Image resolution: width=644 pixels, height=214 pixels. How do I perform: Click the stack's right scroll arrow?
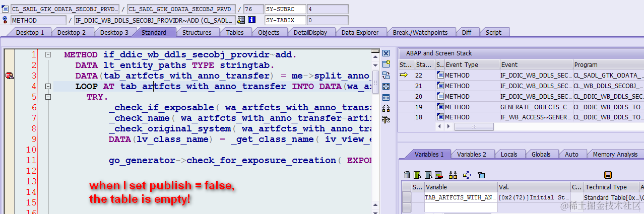(448, 127)
